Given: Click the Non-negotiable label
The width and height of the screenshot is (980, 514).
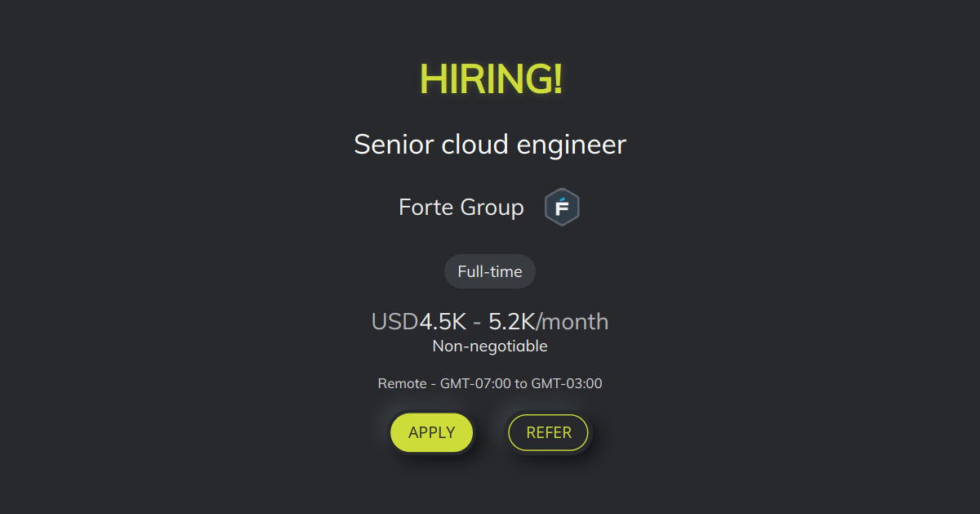Looking at the screenshot, I should click(489, 346).
